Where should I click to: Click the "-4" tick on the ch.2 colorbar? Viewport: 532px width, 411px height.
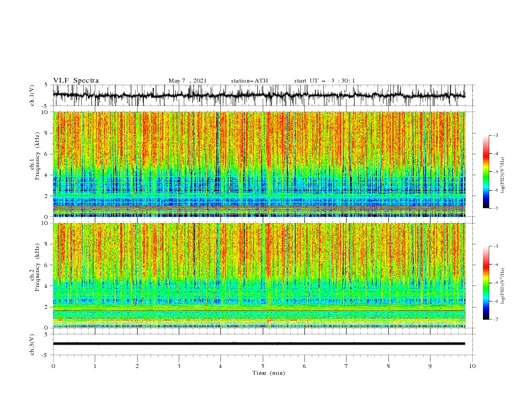click(x=496, y=265)
